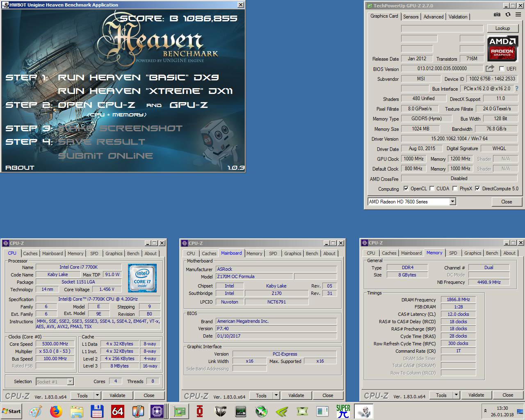Click Submit Online in Heaven window
525x420 pixels.
(x=105, y=155)
